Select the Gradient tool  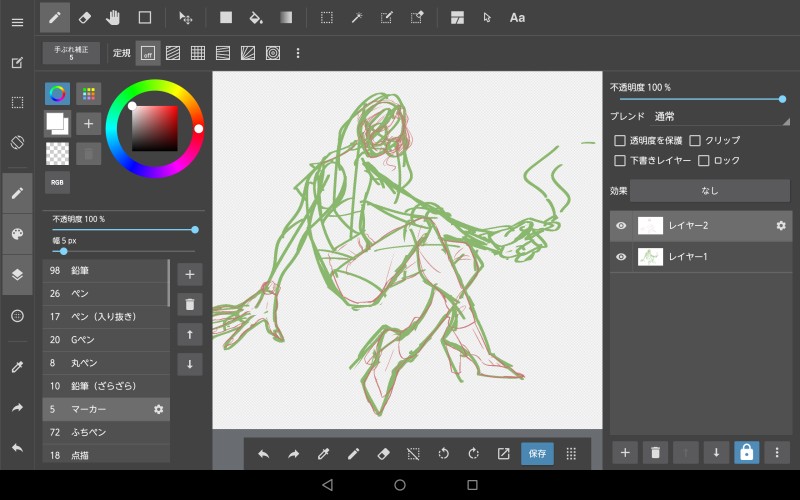coord(286,17)
